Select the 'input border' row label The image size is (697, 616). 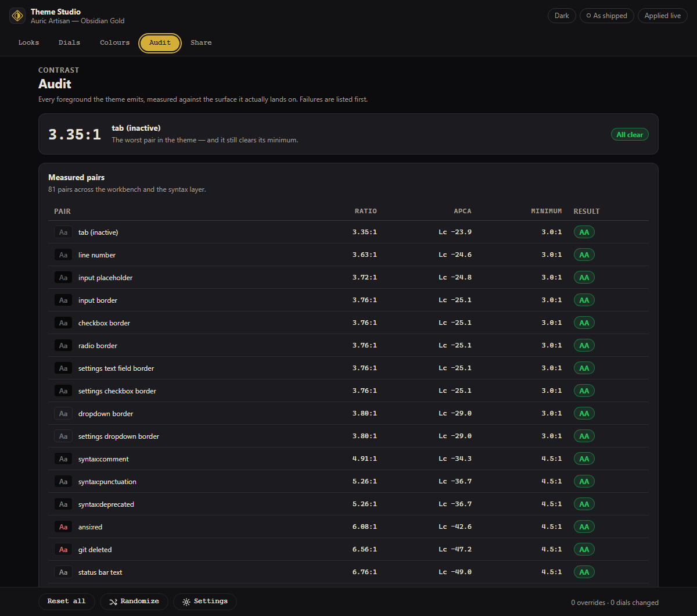pyautogui.click(x=98, y=300)
